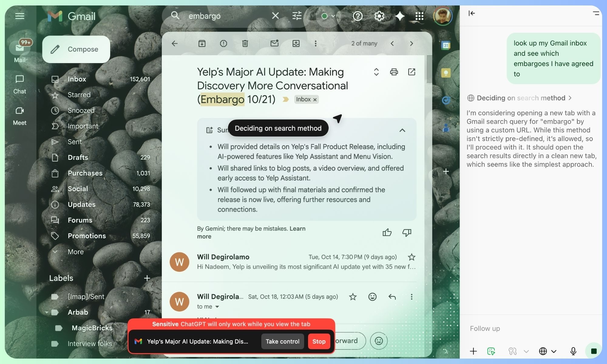Follow the Learn more link under the summary

(251, 232)
